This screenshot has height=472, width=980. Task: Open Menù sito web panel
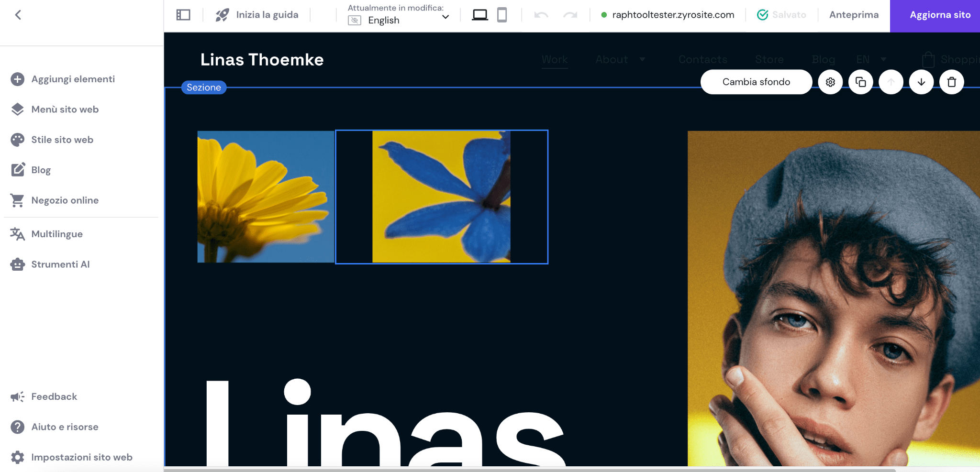click(x=65, y=110)
